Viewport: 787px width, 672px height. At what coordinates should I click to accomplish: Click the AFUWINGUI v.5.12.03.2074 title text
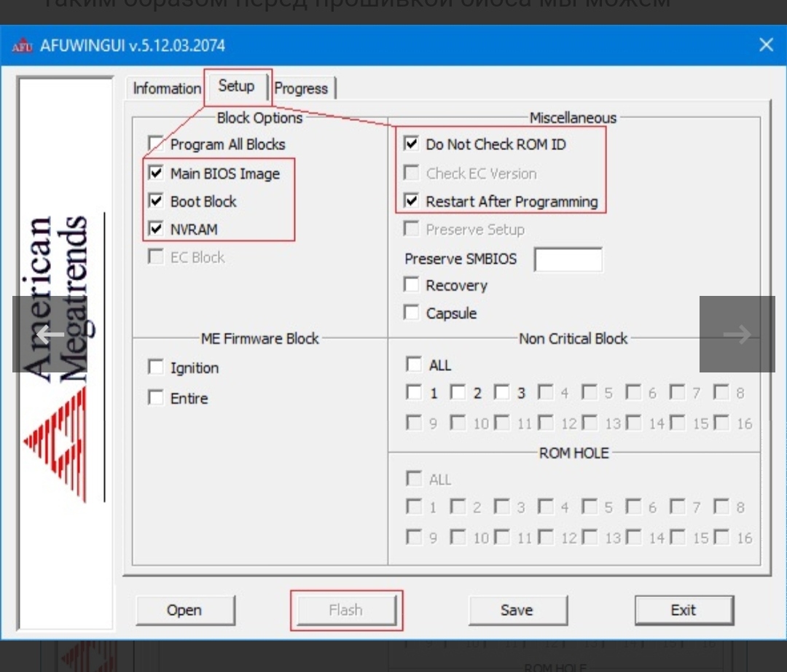point(133,46)
